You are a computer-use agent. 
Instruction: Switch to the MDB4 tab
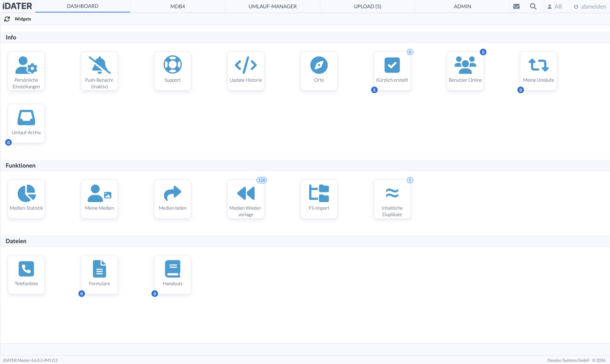click(x=178, y=6)
